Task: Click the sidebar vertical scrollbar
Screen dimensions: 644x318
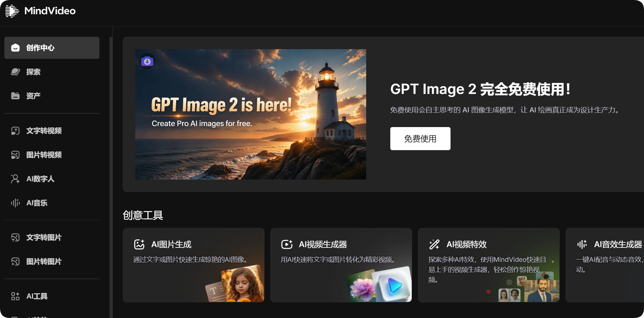Action: tap(111, 177)
